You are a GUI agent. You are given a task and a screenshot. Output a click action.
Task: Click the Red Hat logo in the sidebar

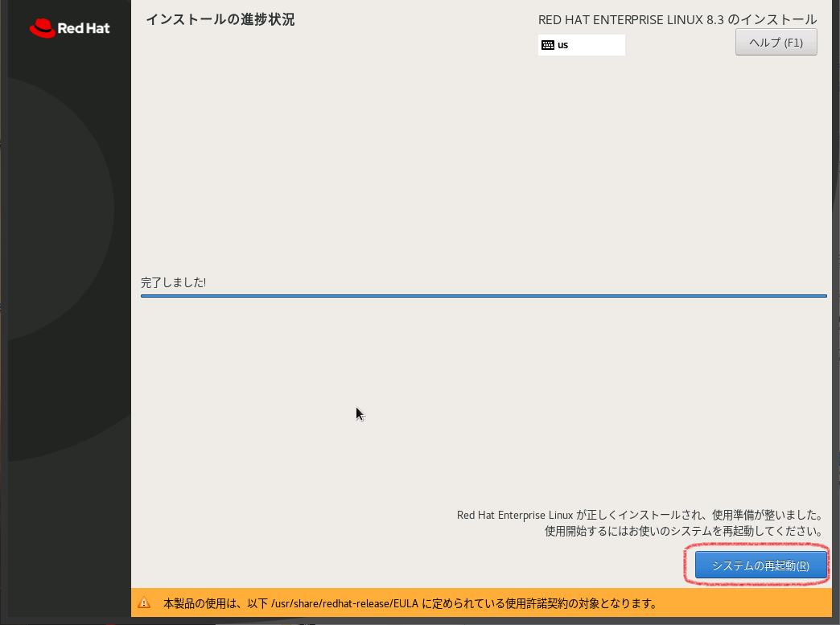click(70, 28)
